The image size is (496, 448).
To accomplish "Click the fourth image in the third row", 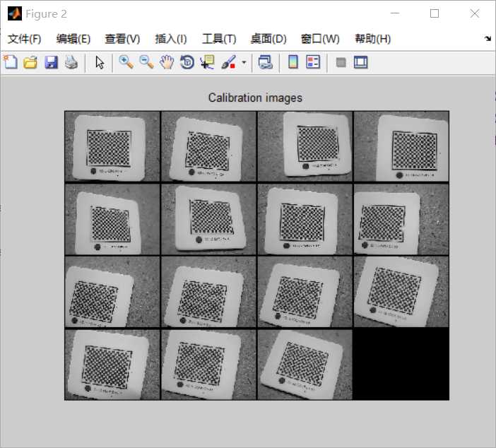I will (x=401, y=292).
